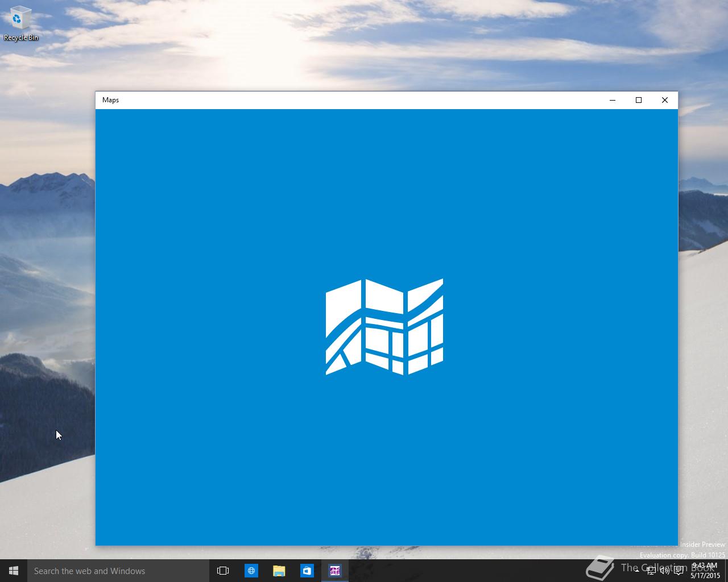728x582 pixels.
Task: Open Task View from the taskbar
Action: coord(223,571)
